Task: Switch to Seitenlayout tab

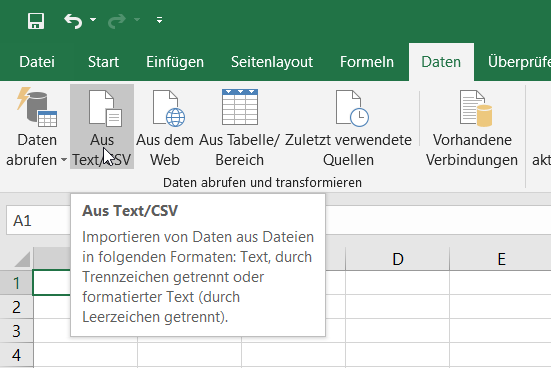Action: pyautogui.click(x=272, y=62)
